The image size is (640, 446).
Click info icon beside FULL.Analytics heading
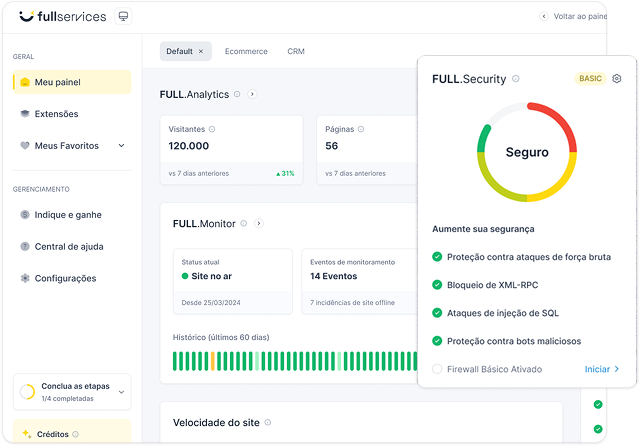[237, 94]
